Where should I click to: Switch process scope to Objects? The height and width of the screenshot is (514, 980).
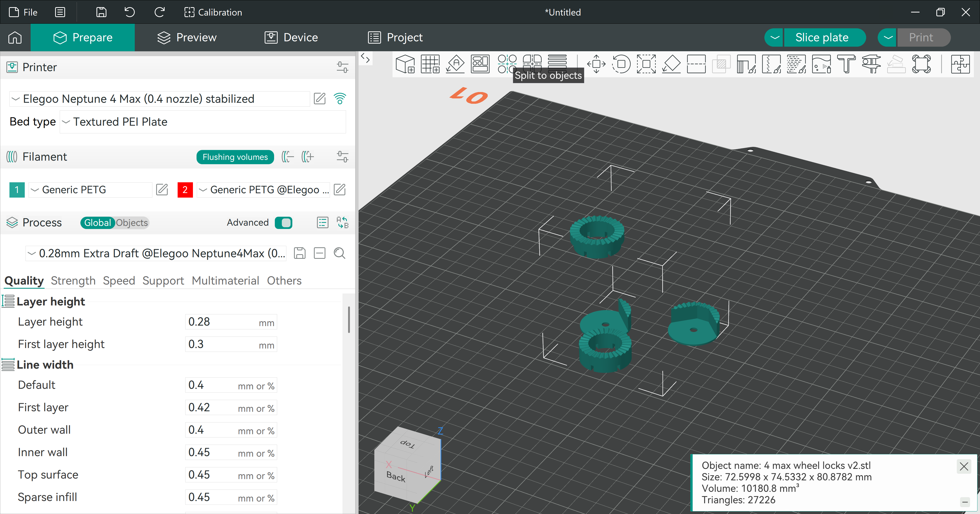pyautogui.click(x=132, y=222)
